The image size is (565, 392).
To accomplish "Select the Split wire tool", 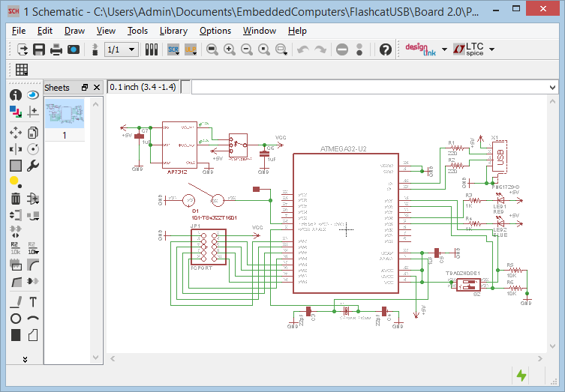I will tap(16, 281).
